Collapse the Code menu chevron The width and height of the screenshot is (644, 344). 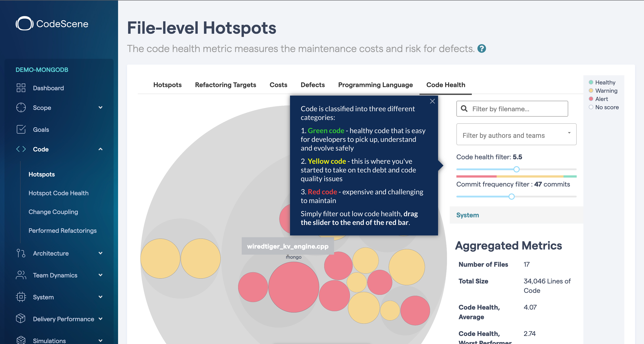(x=100, y=149)
